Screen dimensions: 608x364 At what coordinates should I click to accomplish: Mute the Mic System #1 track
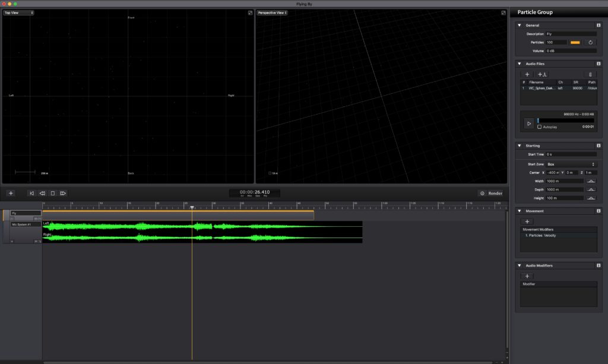coord(36,242)
